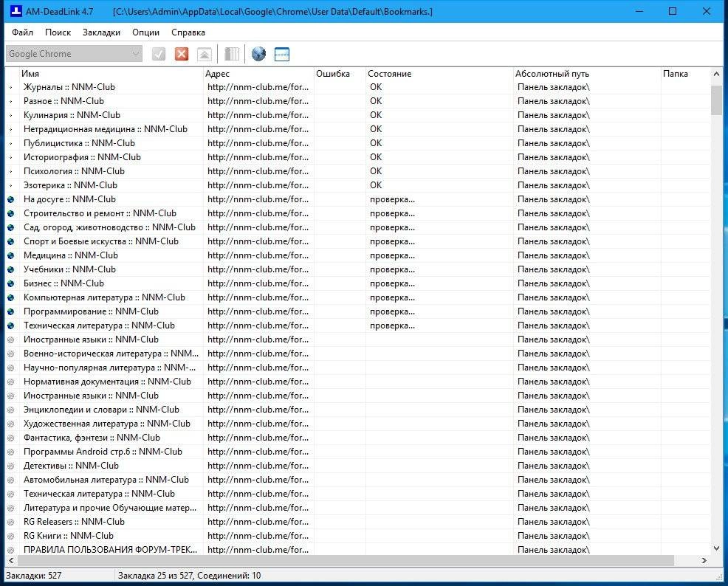
Task: Click the gray icon beside RG Книги :: NNM-Club
Action: [x=10, y=536]
